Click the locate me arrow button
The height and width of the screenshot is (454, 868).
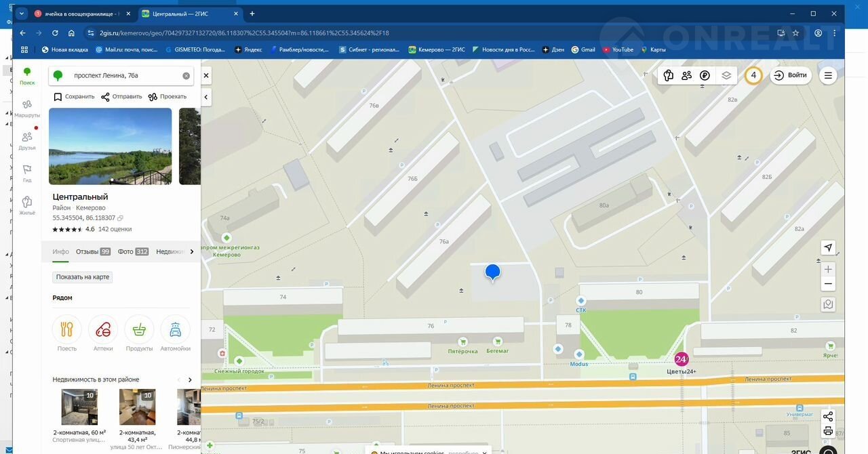point(827,248)
